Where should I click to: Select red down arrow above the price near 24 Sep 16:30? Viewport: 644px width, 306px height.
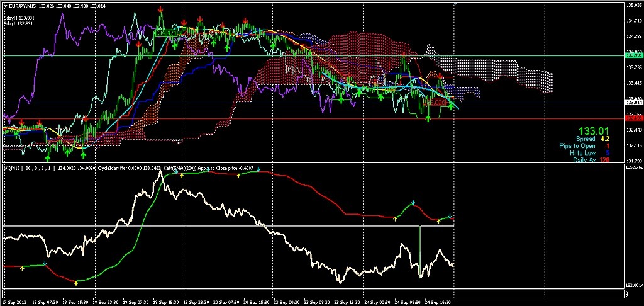440,76
